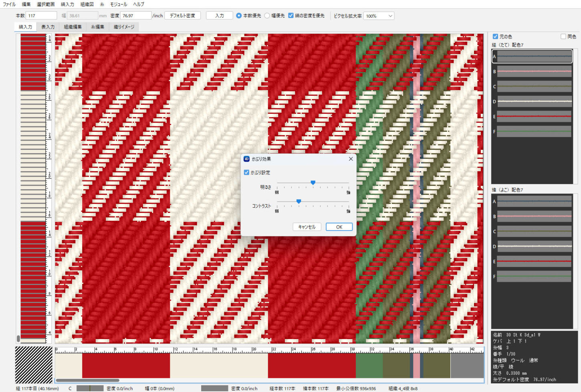Viewport: 581px width, 392px height.
Task: Switch to the 組織編集 tab
Action: tap(73, 27)
